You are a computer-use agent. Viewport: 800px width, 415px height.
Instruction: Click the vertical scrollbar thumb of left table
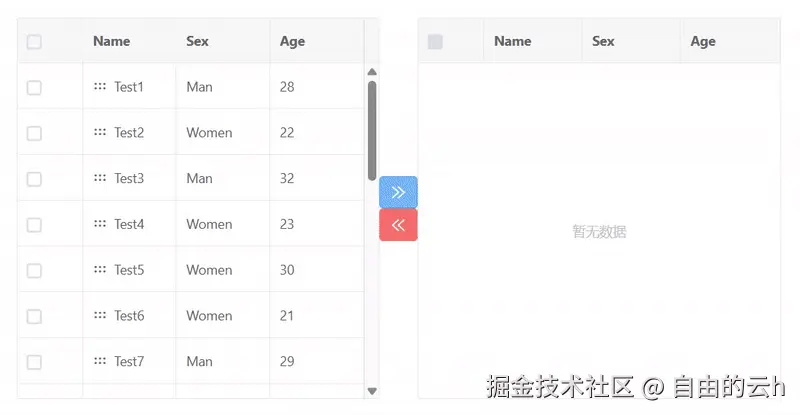click(372, 130)
